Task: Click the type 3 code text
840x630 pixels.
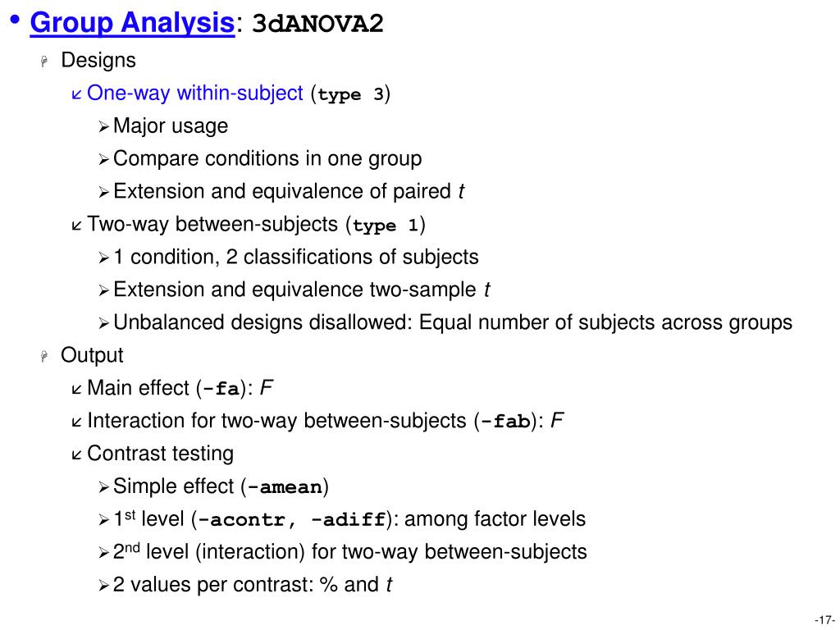Action: point(351,95)
